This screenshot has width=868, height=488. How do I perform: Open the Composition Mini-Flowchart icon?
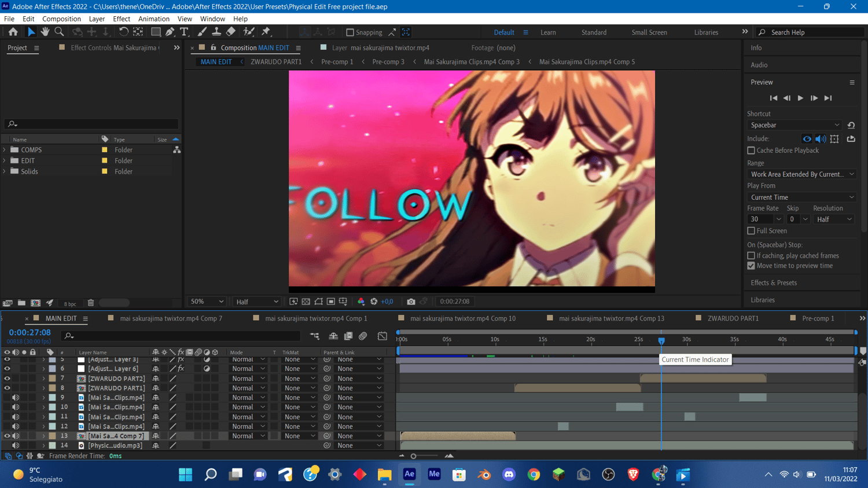pyautogui.click(x=315, y=336)
